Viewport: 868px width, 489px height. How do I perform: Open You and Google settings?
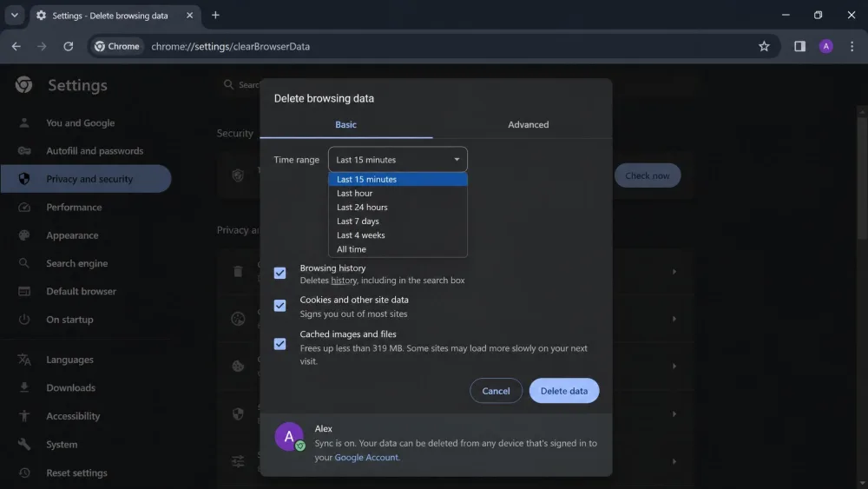tap(80, 123)
